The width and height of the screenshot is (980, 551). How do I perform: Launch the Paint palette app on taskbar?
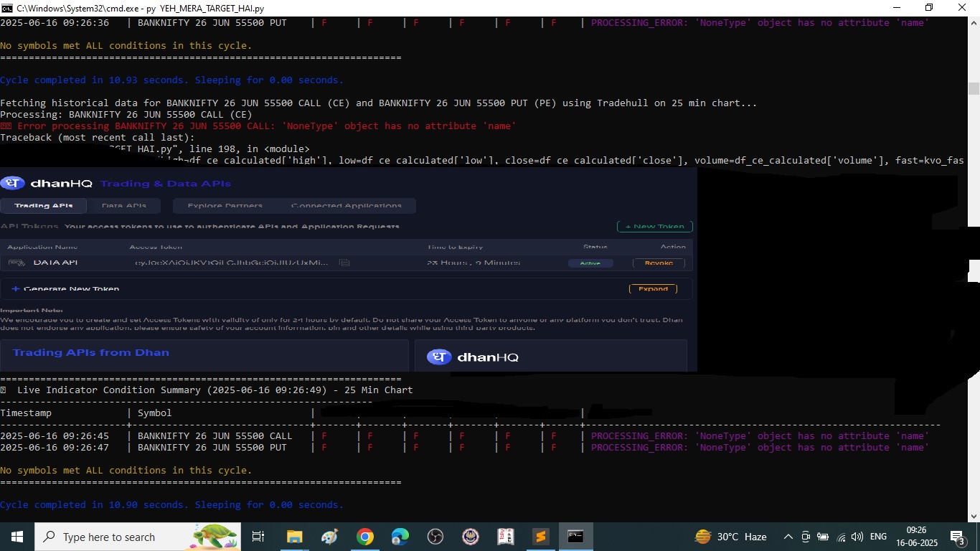pos(329,537)
